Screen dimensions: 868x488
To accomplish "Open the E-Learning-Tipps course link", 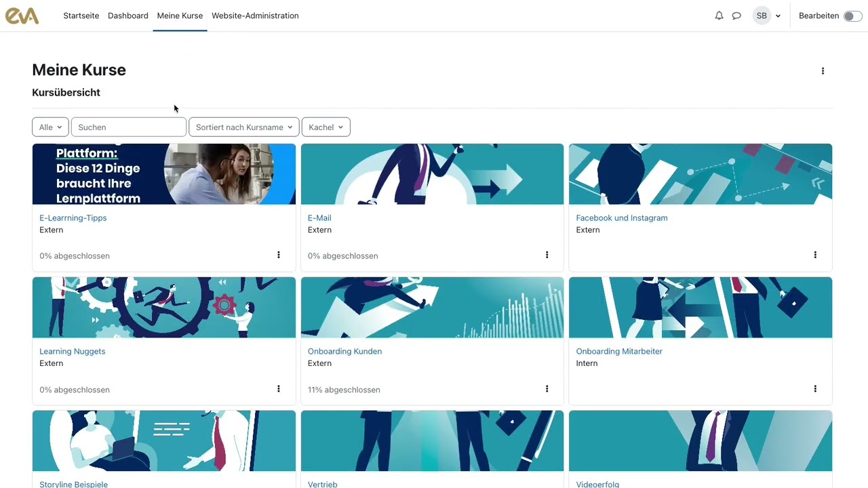I will 73,218.
